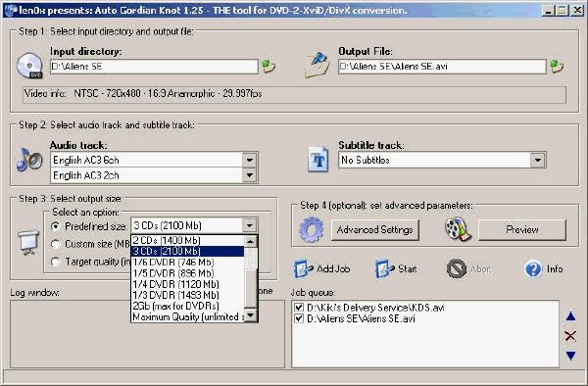Click the application icon in title bar
588x386 pixels.
point(11,10)
